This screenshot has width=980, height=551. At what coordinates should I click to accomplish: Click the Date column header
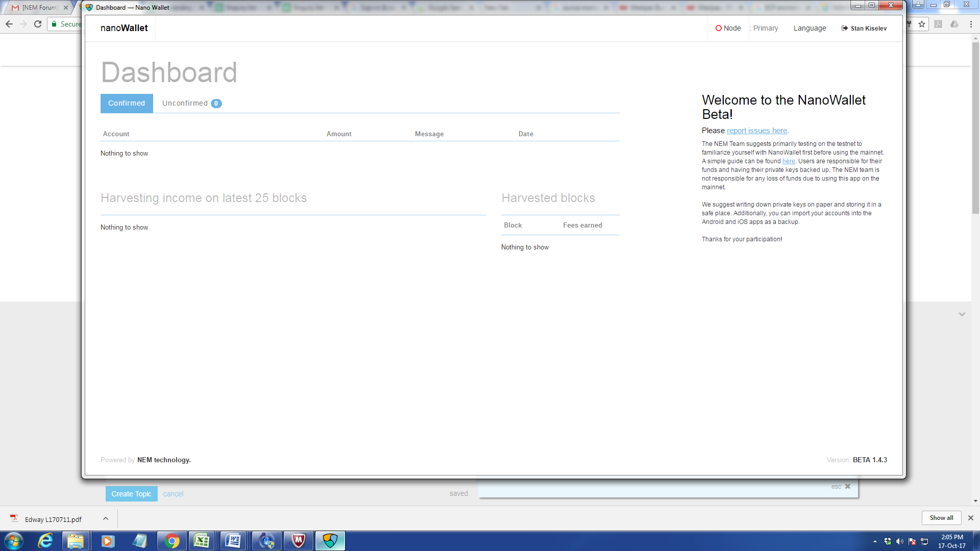tap(526, 134)
